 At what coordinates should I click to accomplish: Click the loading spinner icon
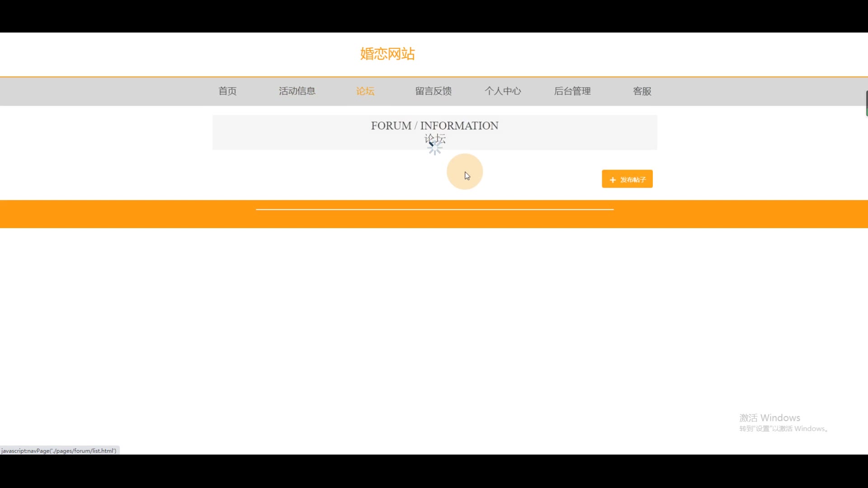[435, 148]
